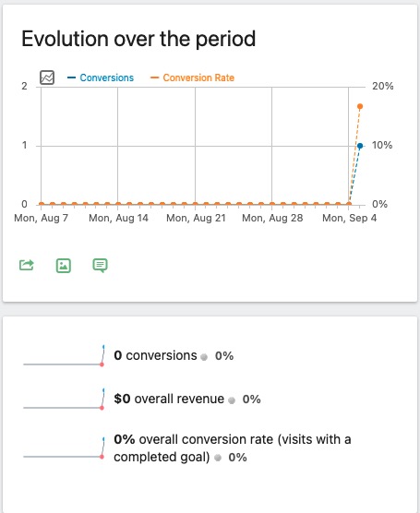
Task: Click the grey trend dot beside completed goal
Action: click(x=218, y=458)
